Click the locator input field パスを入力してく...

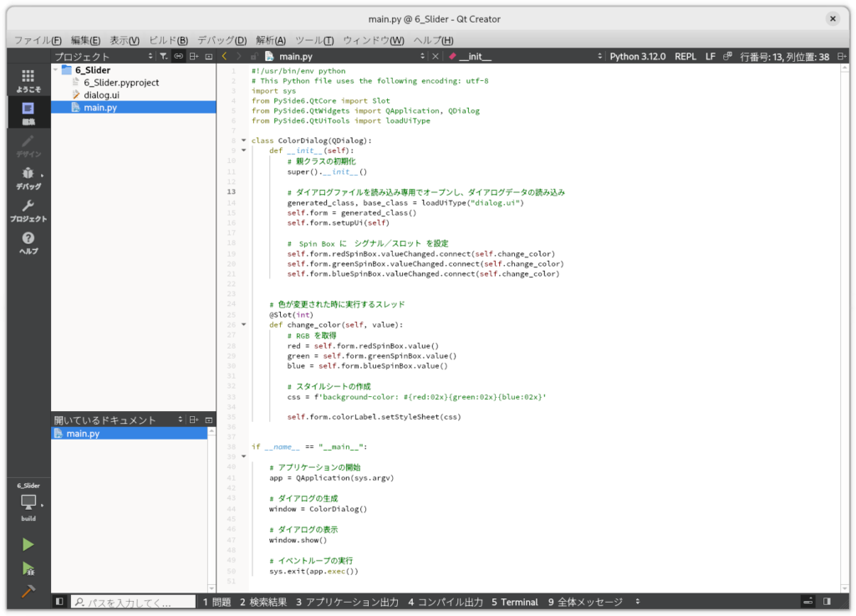pyautogui.click(x=133, y=601)
